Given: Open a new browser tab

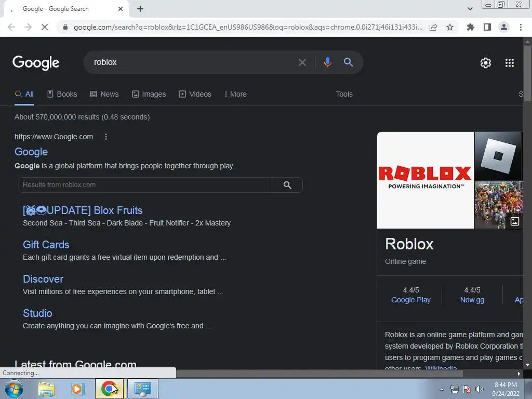Looking at the screenshot, I should [140, 9].
